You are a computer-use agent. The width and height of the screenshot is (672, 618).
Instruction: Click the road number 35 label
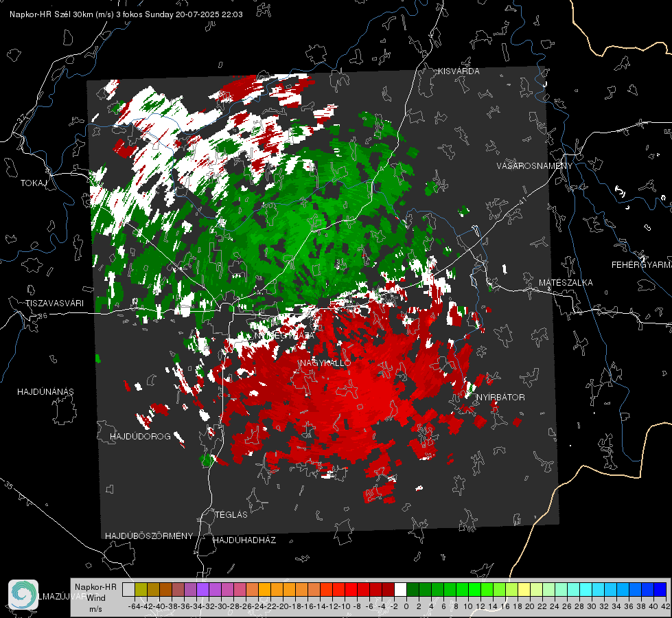click(x=8, y=485)
